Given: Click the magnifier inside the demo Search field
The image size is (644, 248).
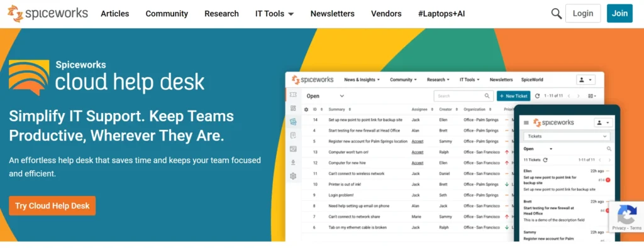Looking at the screenshot, I should click(487, 96).
